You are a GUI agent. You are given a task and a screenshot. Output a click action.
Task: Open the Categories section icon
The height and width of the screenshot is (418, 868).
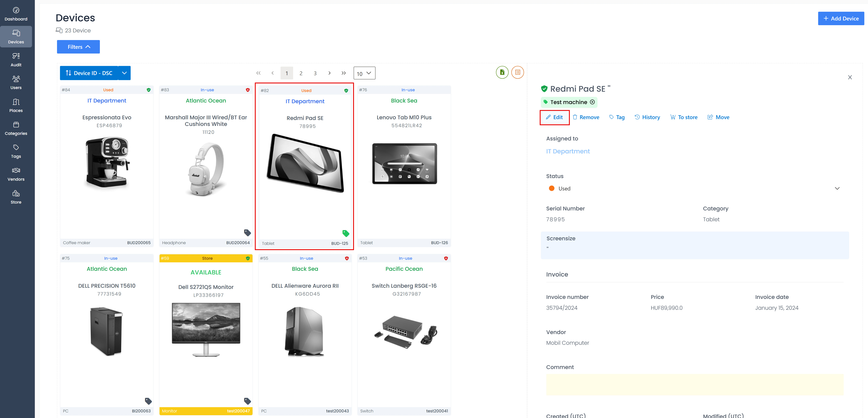(16, 125)
